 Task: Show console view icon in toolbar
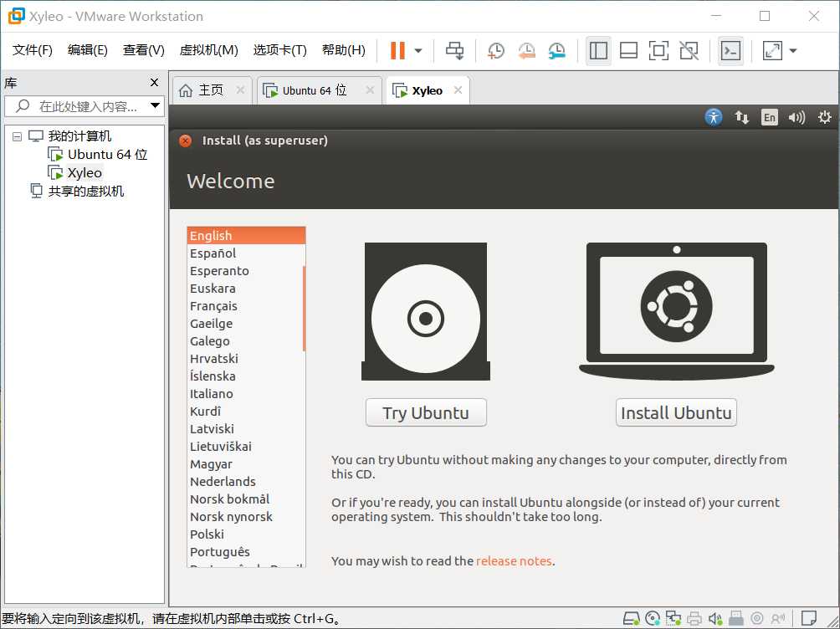(730, 51)
